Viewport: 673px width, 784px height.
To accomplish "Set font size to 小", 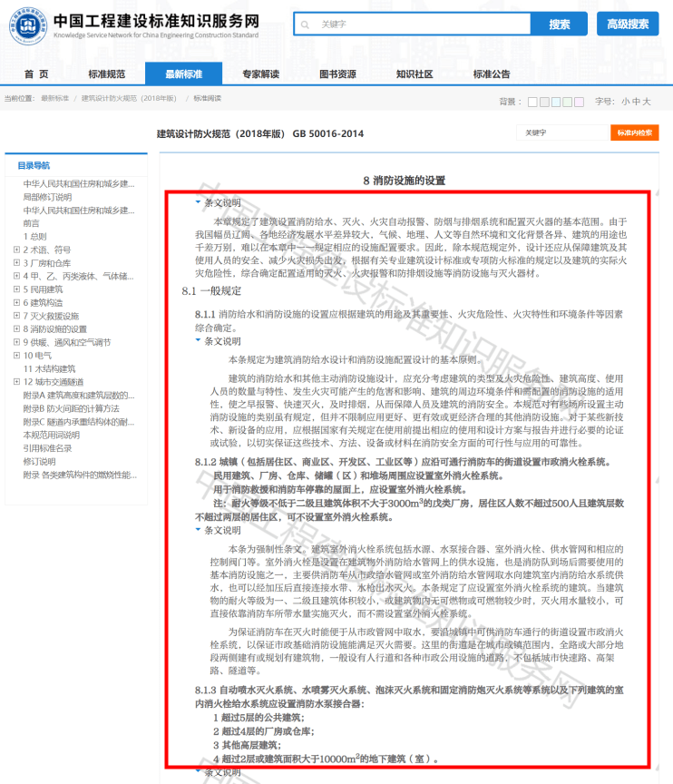I will 626,102.
